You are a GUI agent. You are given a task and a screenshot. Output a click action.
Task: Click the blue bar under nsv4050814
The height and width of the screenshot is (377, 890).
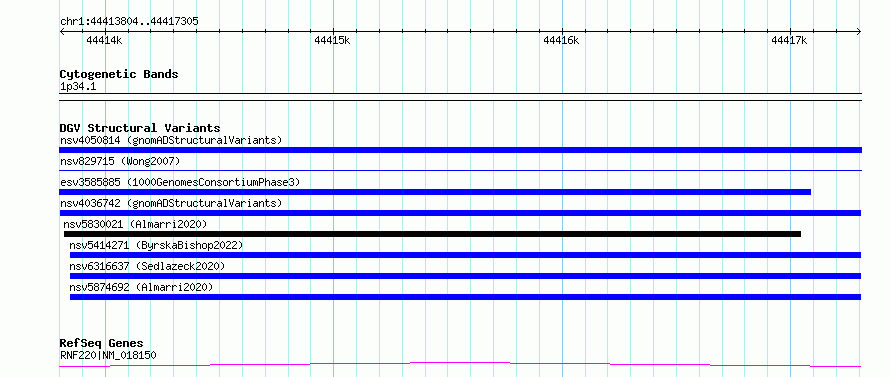click(x=460, y=150)
